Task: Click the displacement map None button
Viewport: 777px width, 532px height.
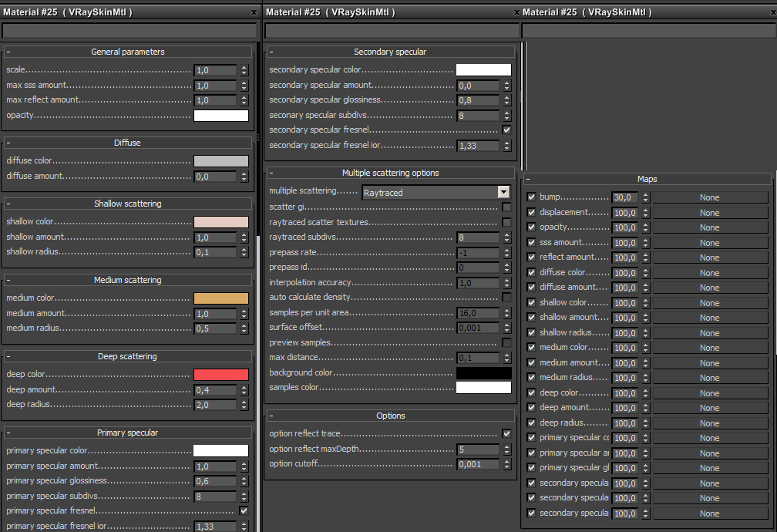Action: 710,213
